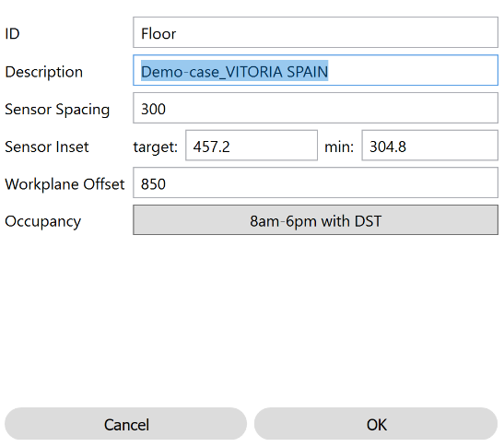Screen dimensions: 504x447
Task: Focus the Workplane Offset field showing 850
Action: point(315,182)
